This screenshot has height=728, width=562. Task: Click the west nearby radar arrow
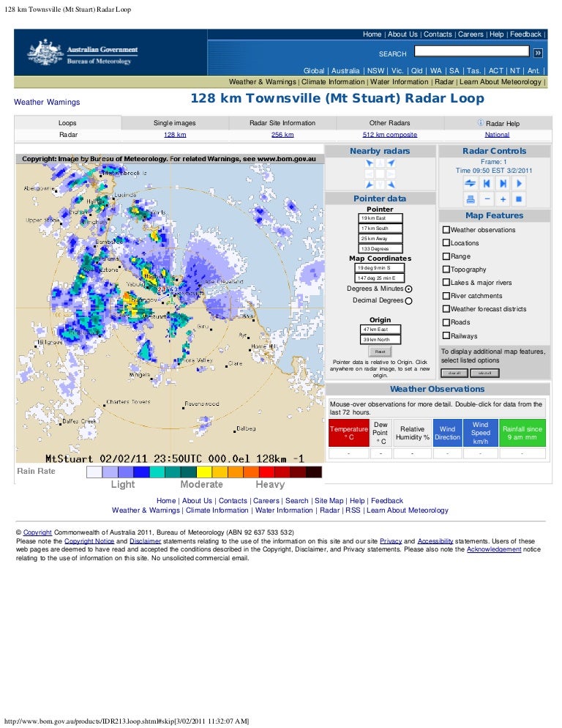370,174
